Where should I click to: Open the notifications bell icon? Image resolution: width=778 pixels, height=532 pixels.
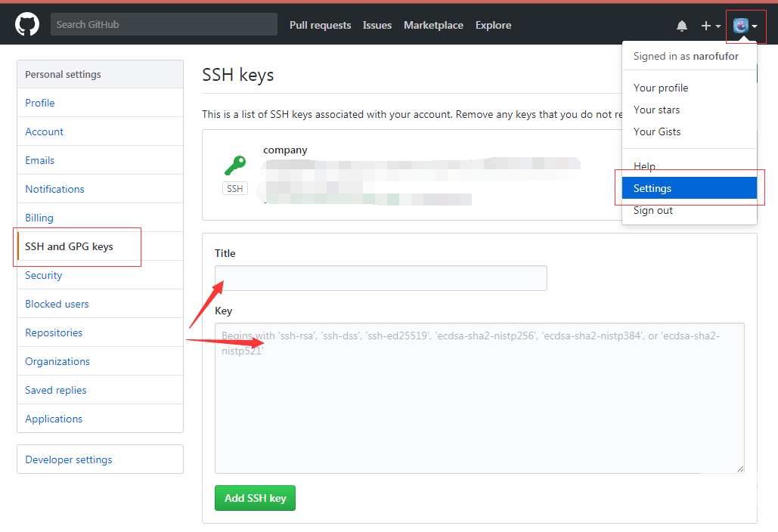click(682, 26)
